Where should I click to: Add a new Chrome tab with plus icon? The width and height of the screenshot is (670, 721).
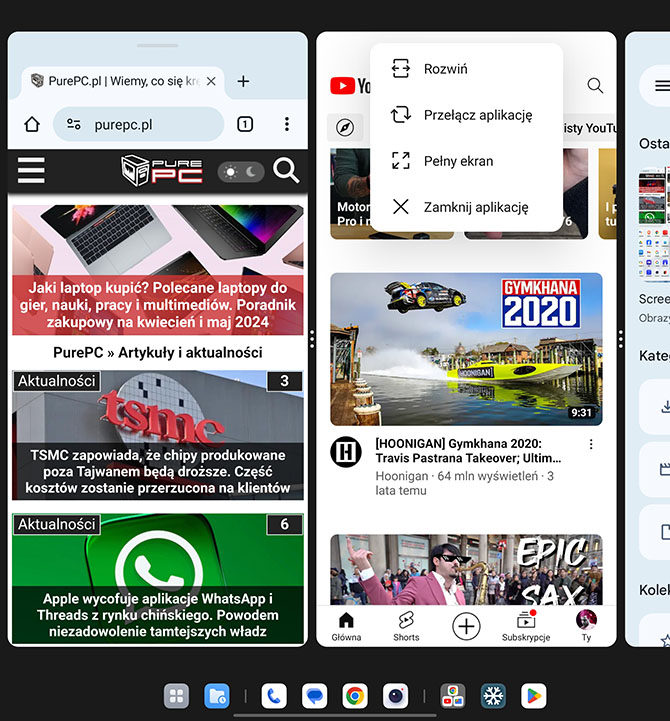(243, 81)
